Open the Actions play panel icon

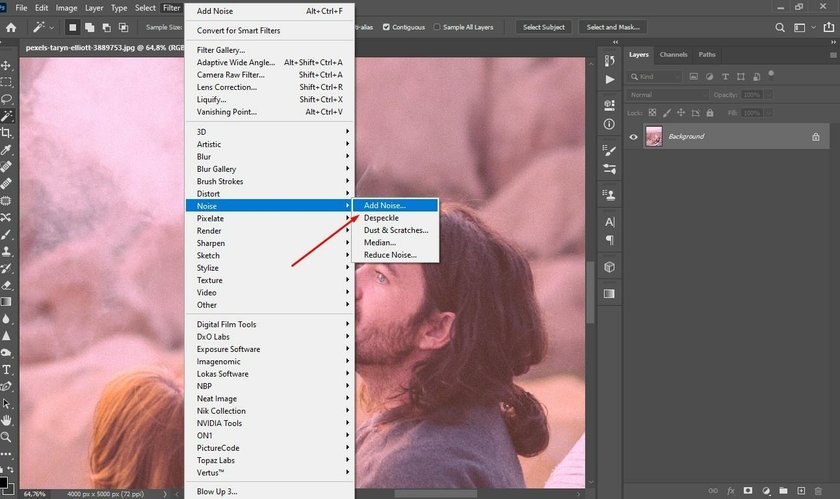(x=609, y=79)
